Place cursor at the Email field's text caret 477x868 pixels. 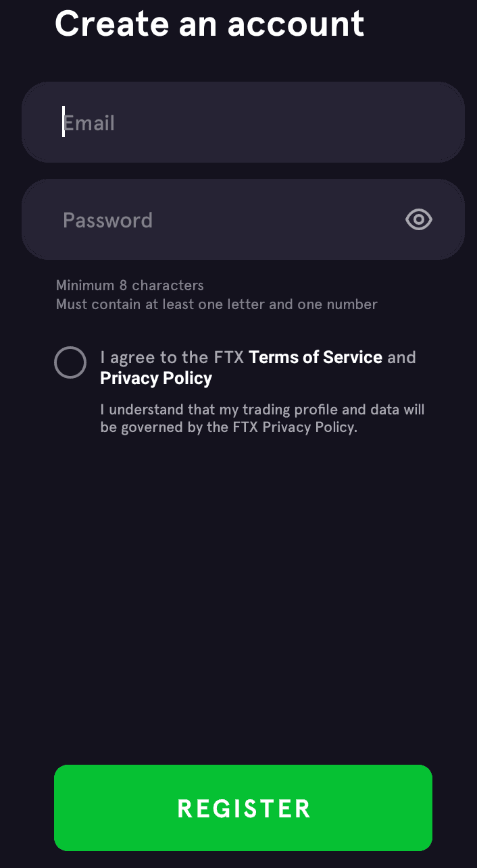(x=64, y=122)
